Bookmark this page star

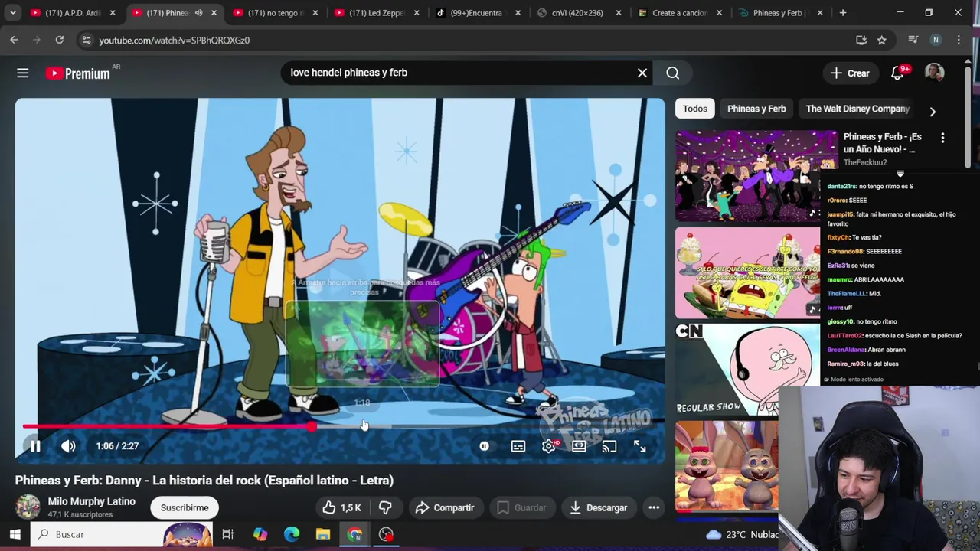click(882, 40)
